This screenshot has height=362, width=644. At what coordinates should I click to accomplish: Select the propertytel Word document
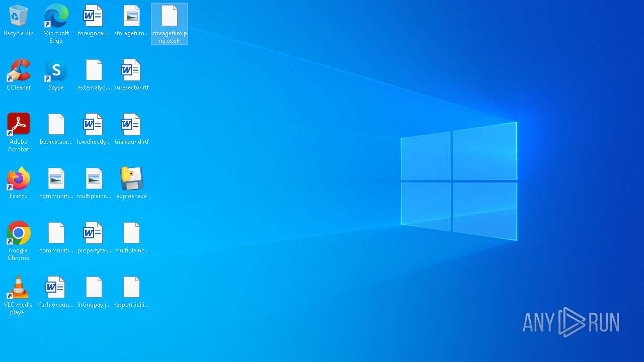pyautogui.click(x=94, y=238)
